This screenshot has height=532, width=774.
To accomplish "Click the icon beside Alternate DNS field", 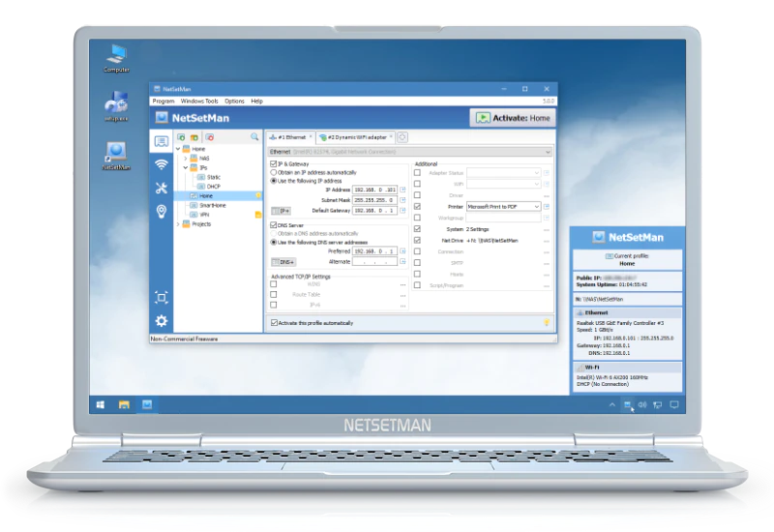I will click(x=402, y=261).
